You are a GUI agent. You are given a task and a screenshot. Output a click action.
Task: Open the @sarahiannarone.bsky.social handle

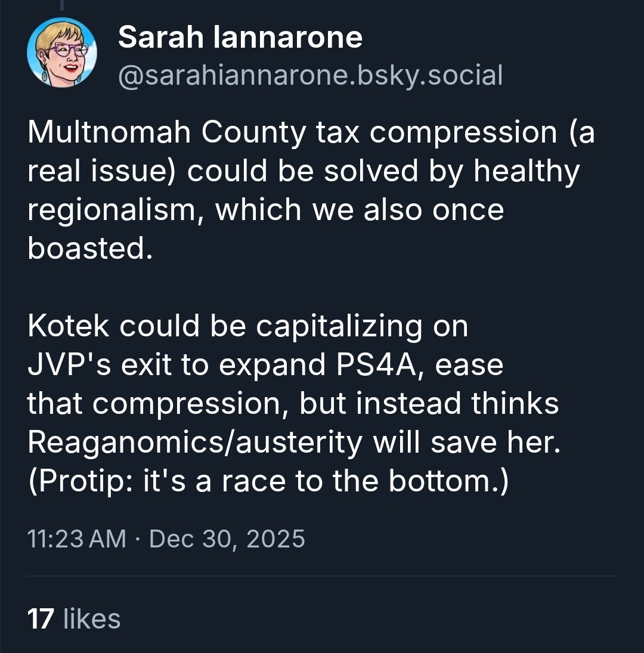pyautogui.click(x=311, y=75)
